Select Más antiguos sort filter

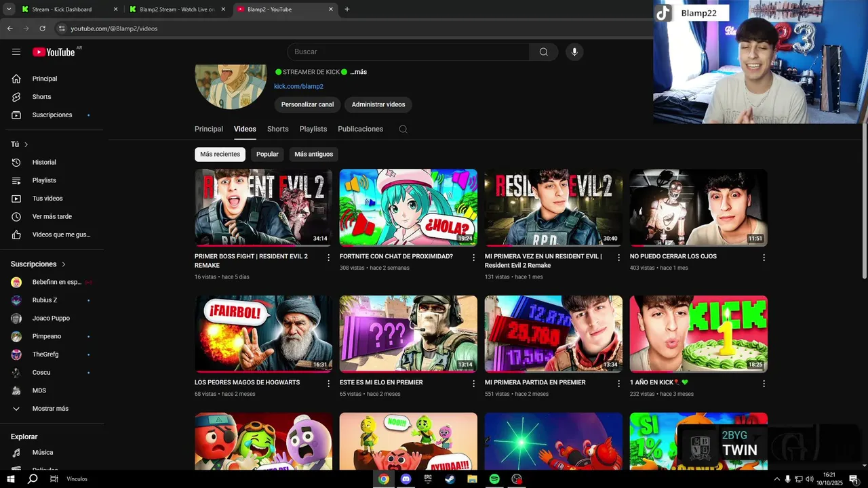(314, 155)
